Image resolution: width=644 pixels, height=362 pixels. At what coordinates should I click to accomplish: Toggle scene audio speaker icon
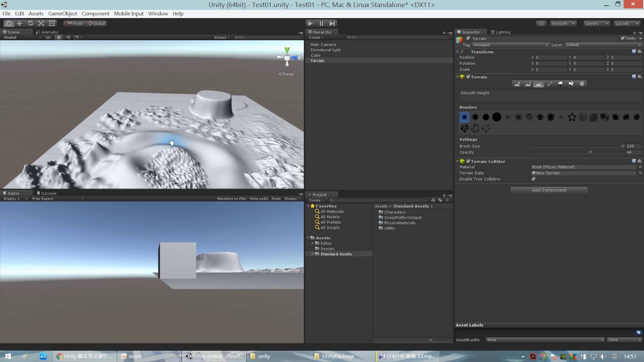(x=68, y=37)
